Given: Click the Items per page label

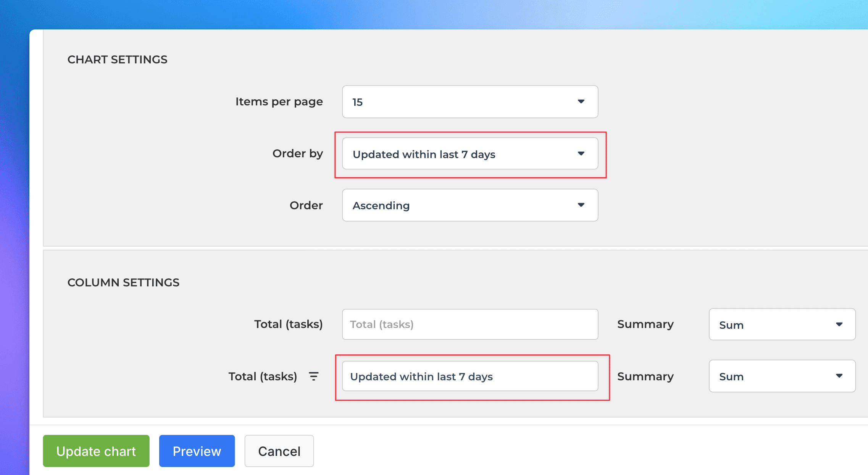Looking at the screenshot, I should coord(279,102).
